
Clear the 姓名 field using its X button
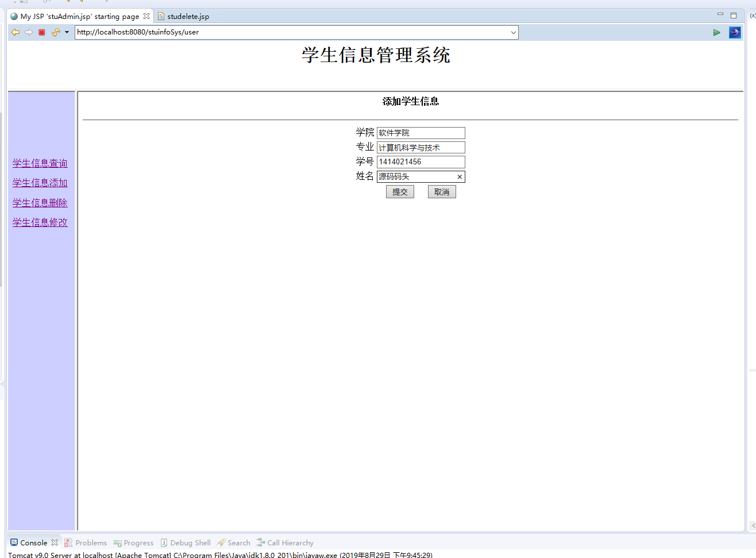point(460,176)
